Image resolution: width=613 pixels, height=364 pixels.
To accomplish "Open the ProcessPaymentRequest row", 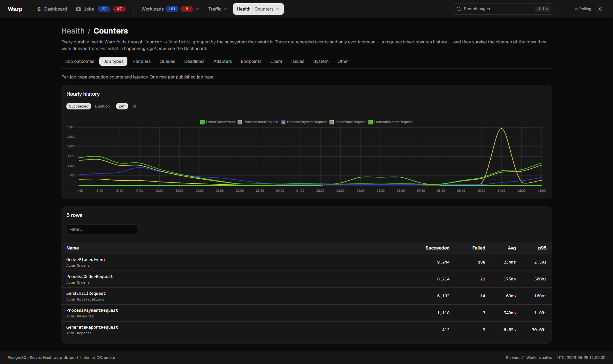I will (x=306, y=313).
